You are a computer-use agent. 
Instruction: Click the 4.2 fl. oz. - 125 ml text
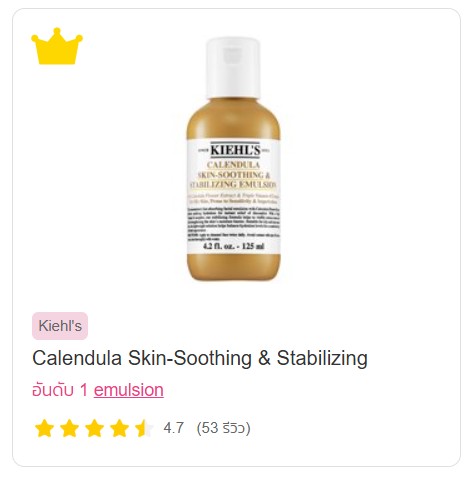click(x=234, y=246)
